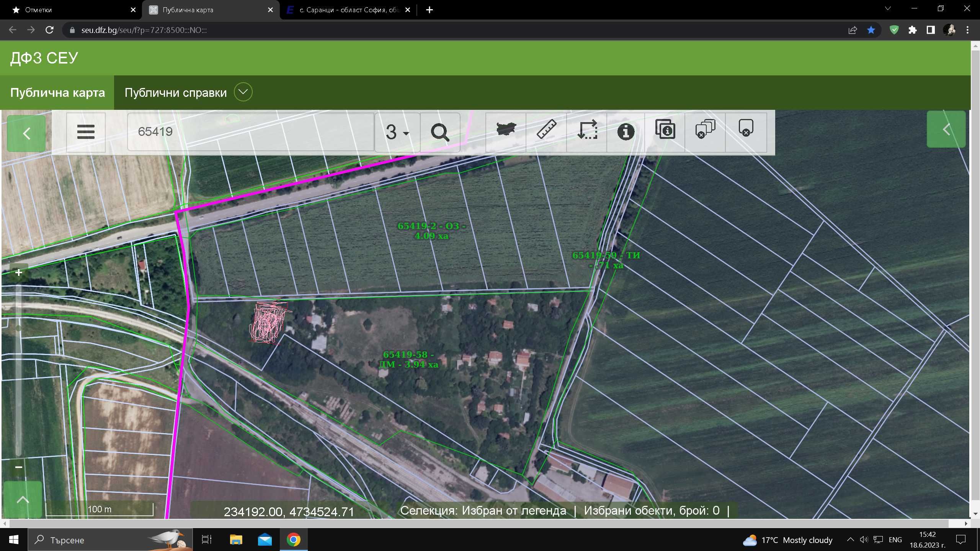The image size is (980, 551).
Task: Expand the bottom panel with the up chevron
Action: coord(23,500)
